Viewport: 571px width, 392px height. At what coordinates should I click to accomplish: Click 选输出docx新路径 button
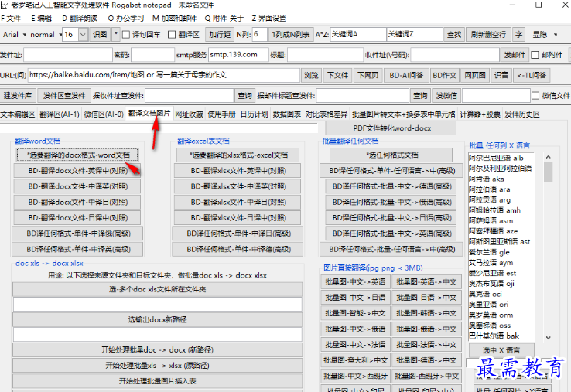coord(157,319)
